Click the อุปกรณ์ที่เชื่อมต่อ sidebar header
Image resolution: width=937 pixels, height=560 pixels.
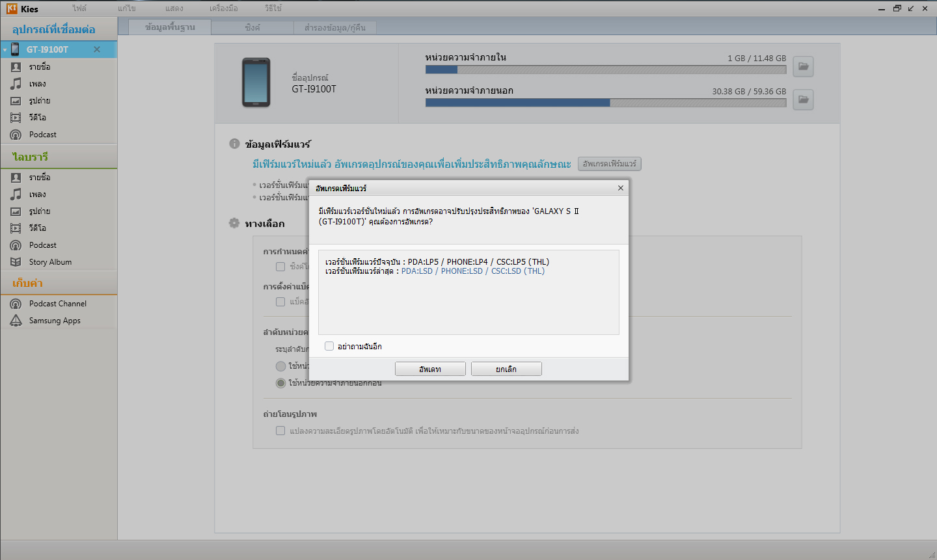(x=54, y=29)
